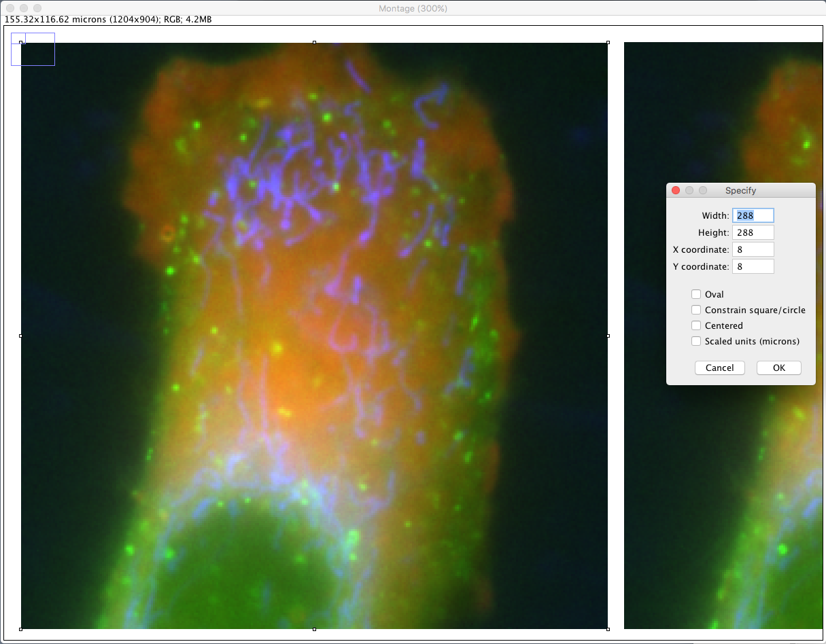Click the blue zoom indicator in Montage window
The height and width of the screenshot is (644, 826).
pyautogui.click(x=33, y=49)
